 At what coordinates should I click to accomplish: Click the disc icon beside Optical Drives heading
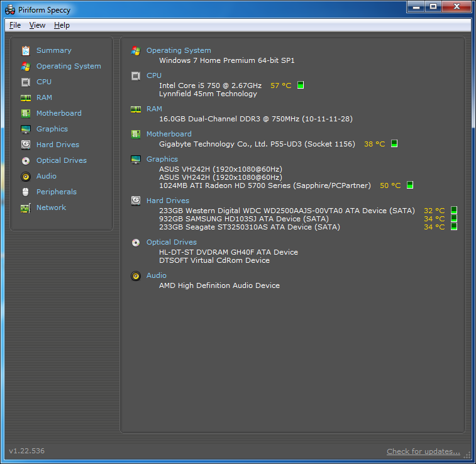tap(136, 243)
